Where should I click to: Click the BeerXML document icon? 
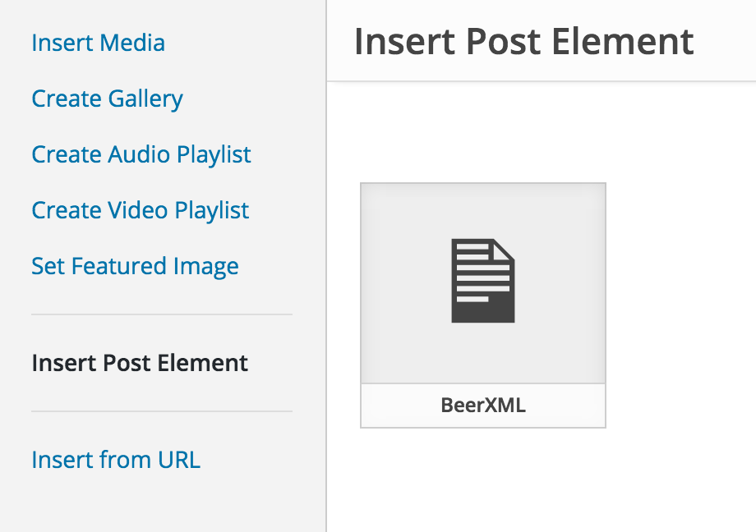483,281
